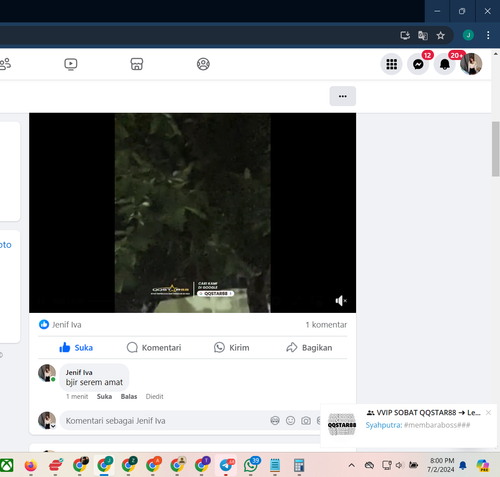
Task: Click the install app icon in address bar
Action: [405, 35]
